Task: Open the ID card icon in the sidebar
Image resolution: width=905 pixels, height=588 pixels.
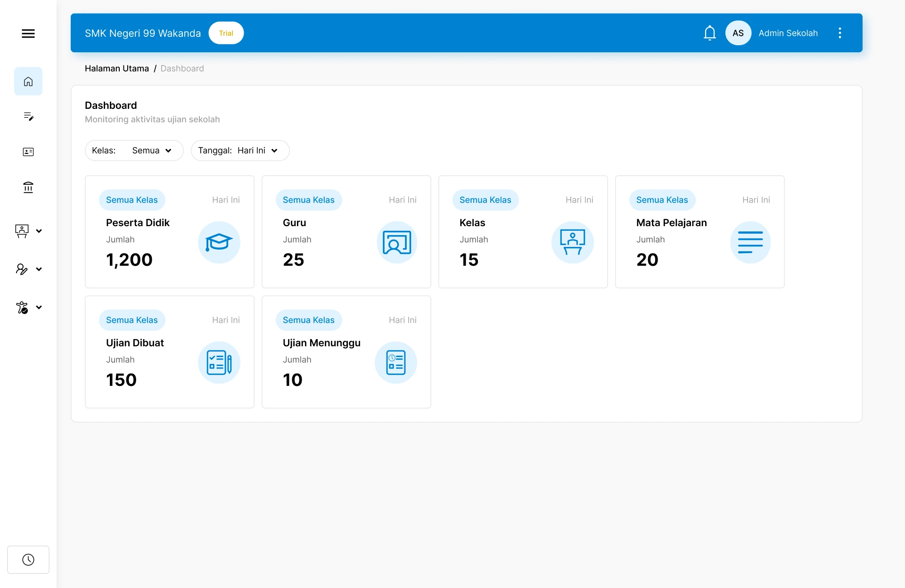Action: pos(28,152)
